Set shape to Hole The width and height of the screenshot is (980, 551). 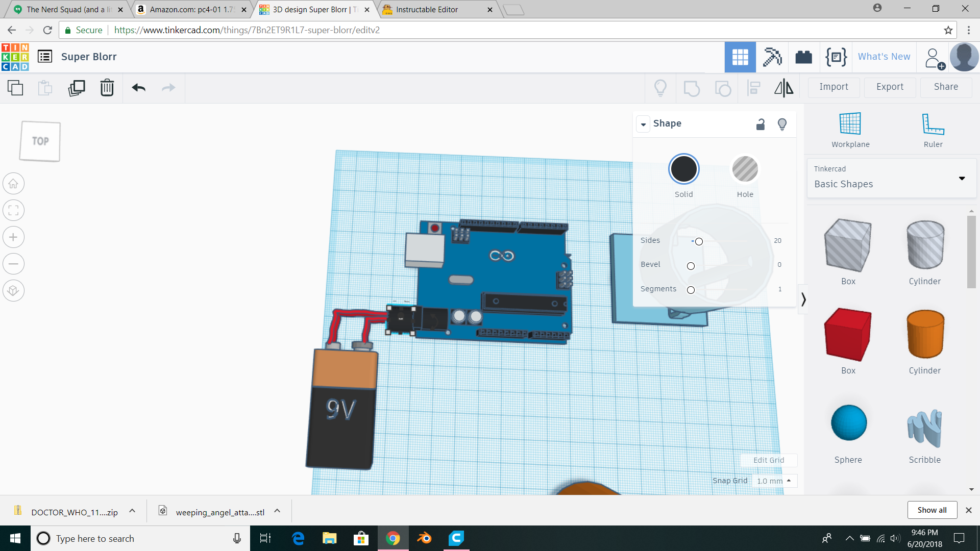745,169
